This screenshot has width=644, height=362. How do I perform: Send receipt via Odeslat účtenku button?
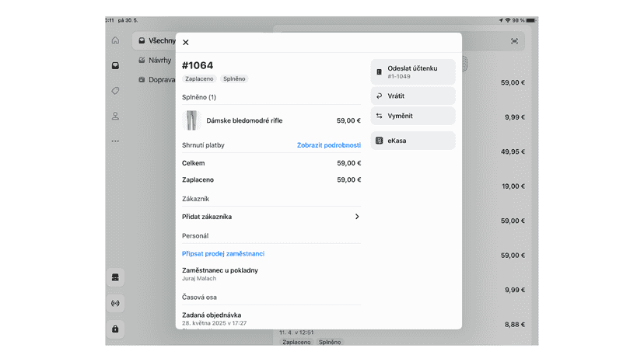(413, 71)
